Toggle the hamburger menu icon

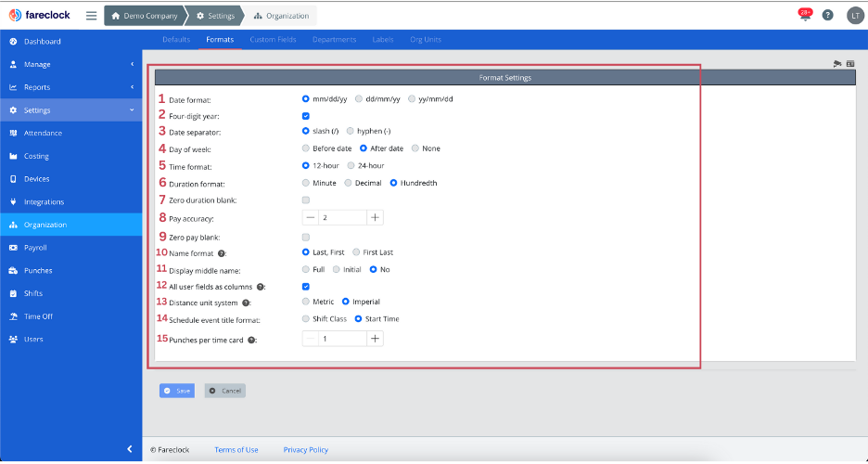pos(91,16)
